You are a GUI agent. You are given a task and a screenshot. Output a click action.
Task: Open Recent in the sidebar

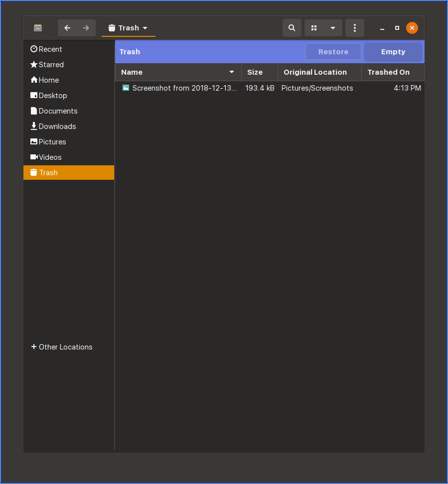tap(69, 49)
